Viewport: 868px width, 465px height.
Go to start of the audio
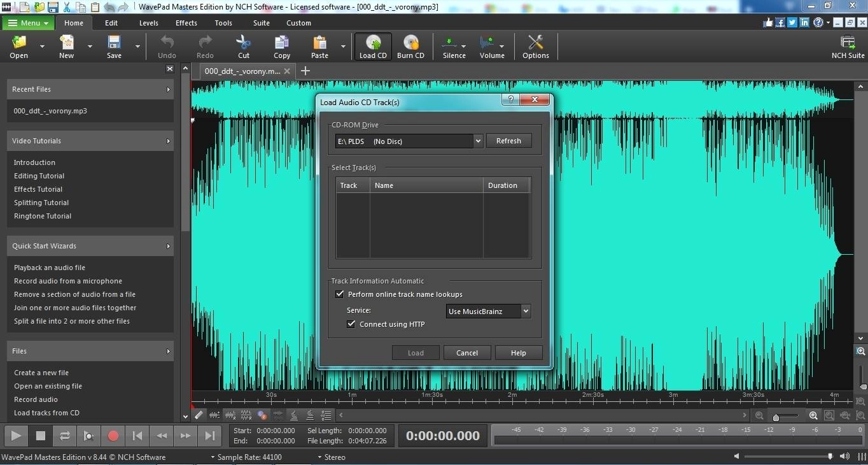click(x=137, y=436)
